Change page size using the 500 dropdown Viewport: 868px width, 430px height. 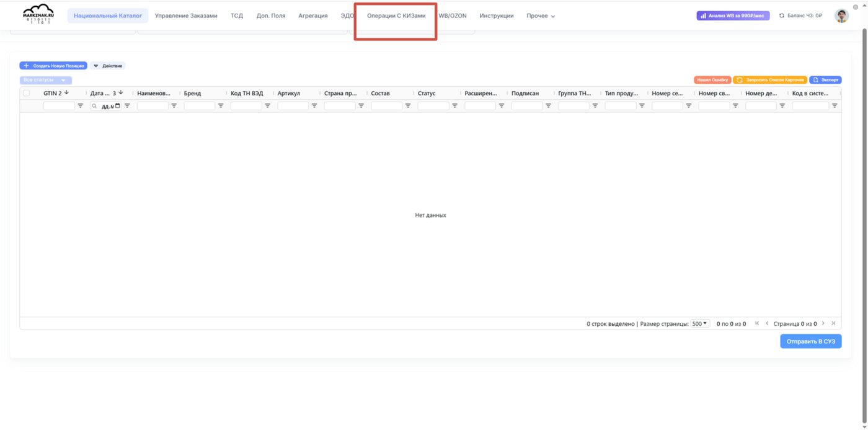(x=701, y=323)
